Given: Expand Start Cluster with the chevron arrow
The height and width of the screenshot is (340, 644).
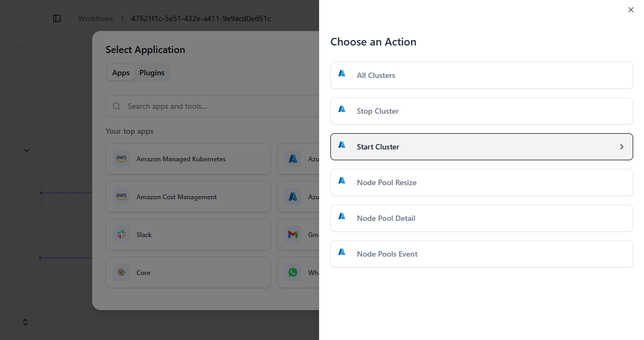Looking at the screenshot, I should (621, 147).
